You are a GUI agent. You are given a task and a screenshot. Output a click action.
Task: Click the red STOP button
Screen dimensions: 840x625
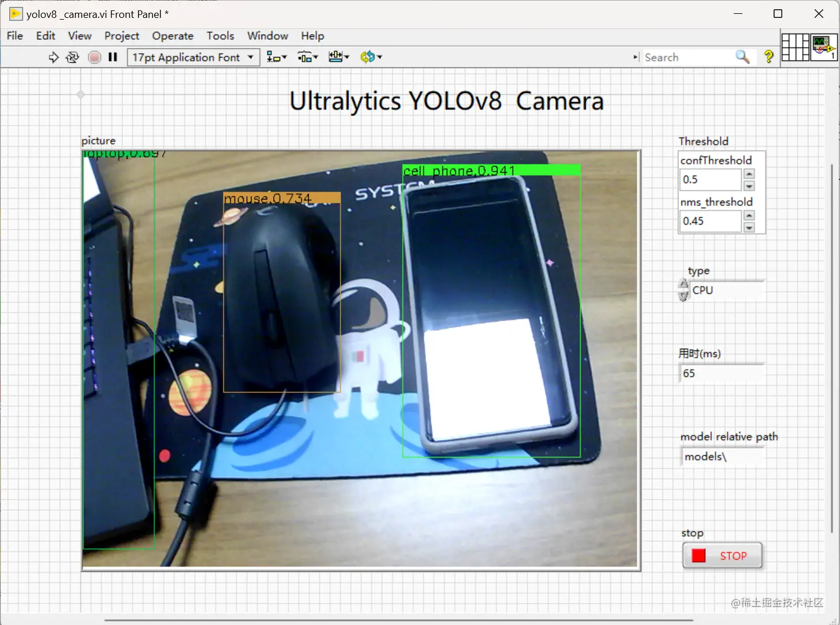[722, 556]
